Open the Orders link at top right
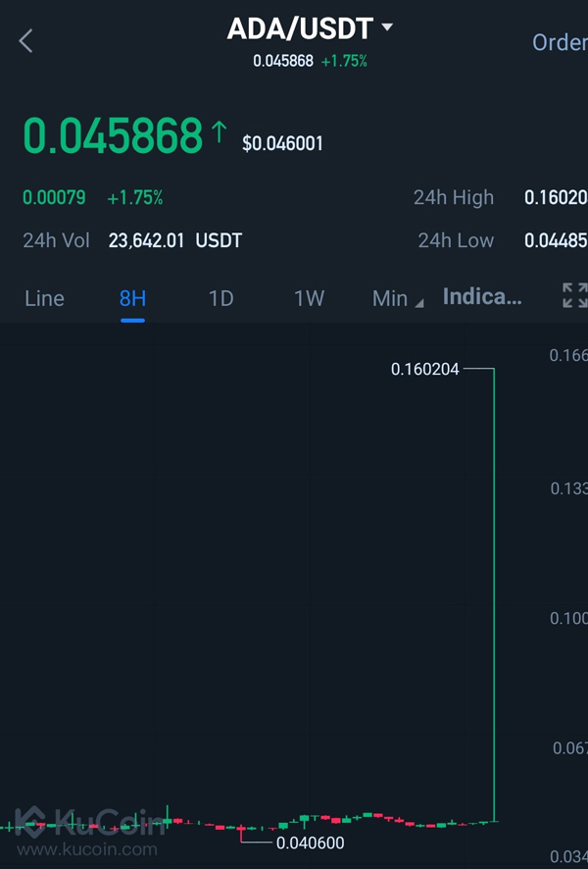This screenshot has width=588, height=869. 559,42
